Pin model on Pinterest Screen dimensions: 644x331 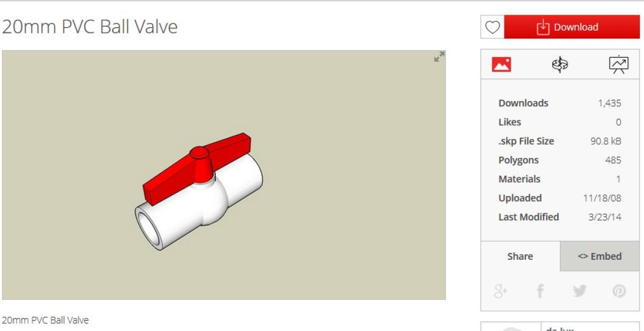[x=619, y=291]
